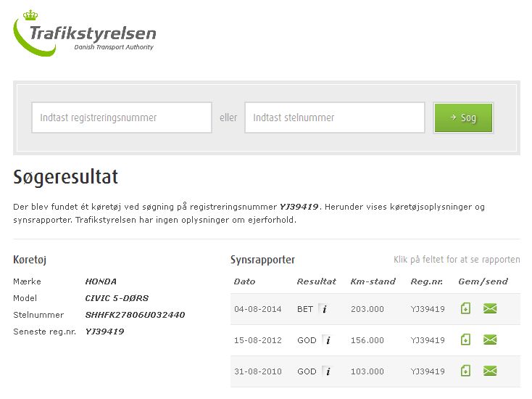Select the 156.000 km-stand value

point(367,340)
